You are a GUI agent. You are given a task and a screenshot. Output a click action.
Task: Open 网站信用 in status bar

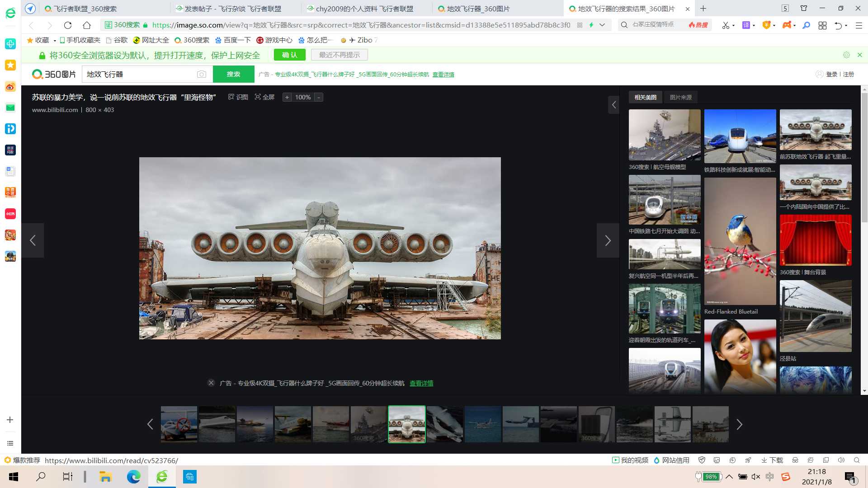671,460
